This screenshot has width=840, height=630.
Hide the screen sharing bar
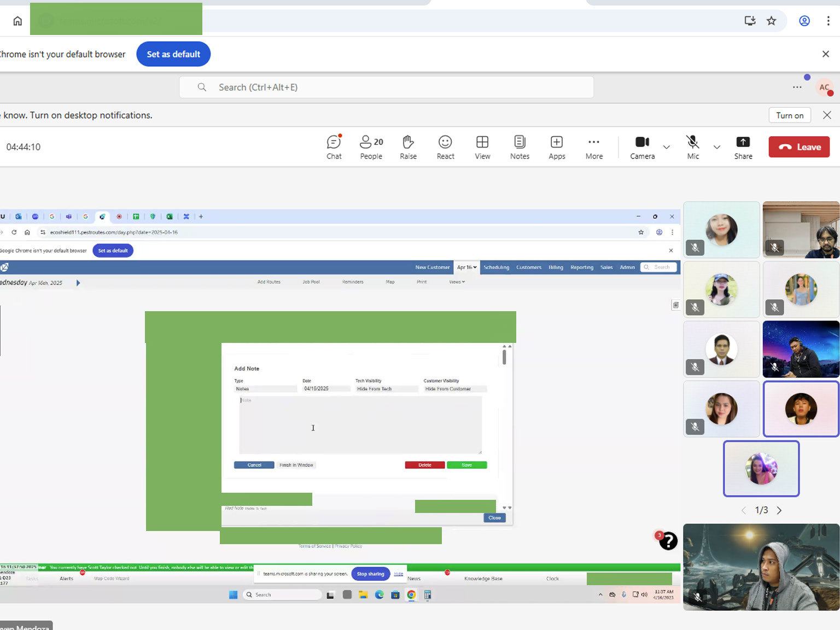[x=399, y=574]
